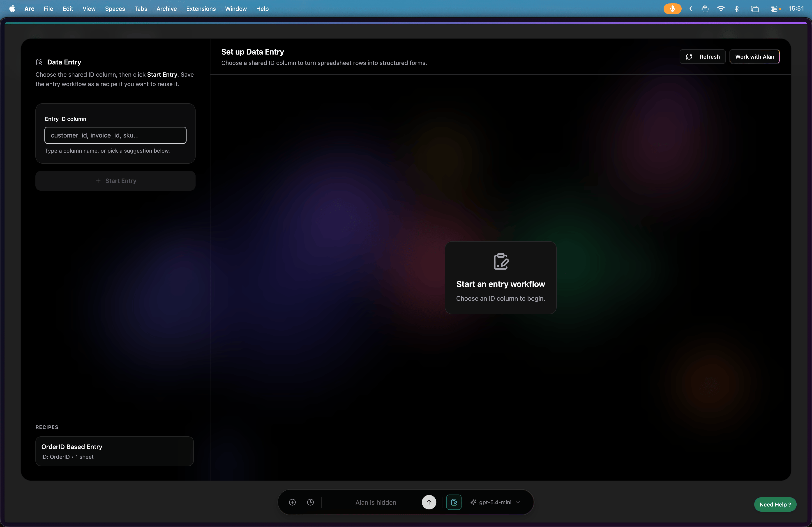Open the Extensions menu
The width and height of the screenshot is (812, 527).
pos(201,9)
